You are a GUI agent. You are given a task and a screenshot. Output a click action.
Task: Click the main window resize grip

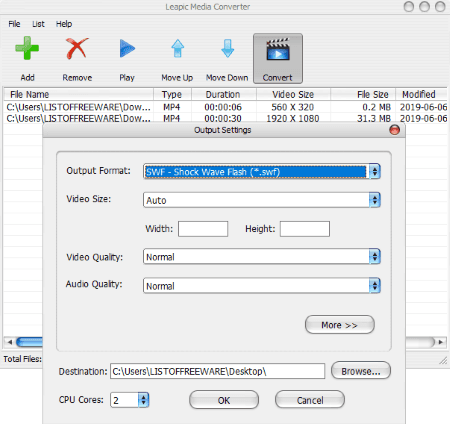(x=443, y=361)
